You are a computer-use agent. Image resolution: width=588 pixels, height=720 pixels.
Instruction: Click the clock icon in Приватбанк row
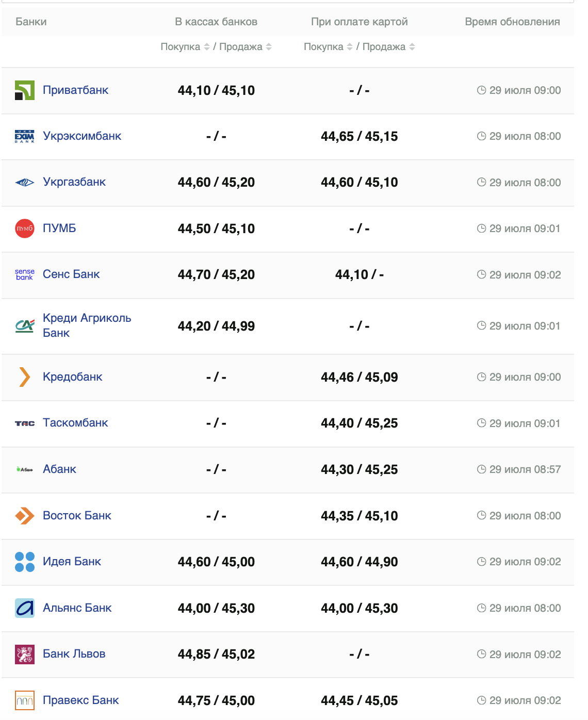[x=481, y=90]
